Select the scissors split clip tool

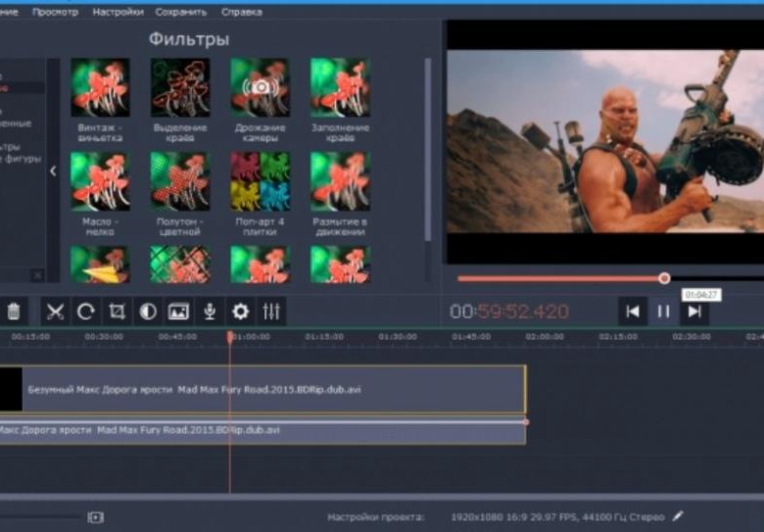[x=55, y=312]
